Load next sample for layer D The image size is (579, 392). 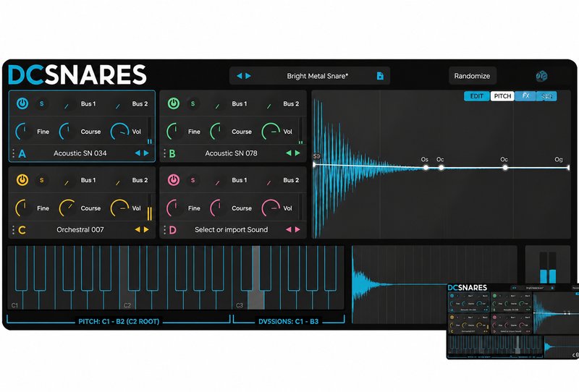tap(297, 229)
